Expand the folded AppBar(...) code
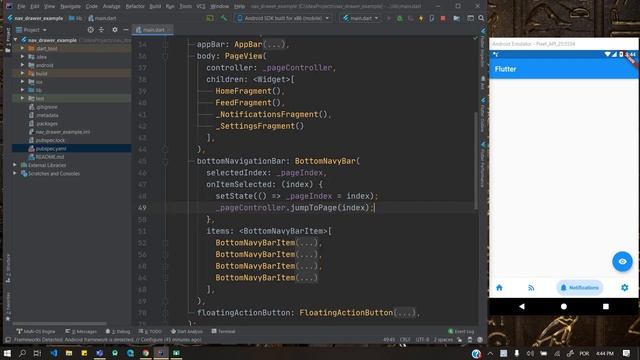The image size is (640, 360). (275, 44)
